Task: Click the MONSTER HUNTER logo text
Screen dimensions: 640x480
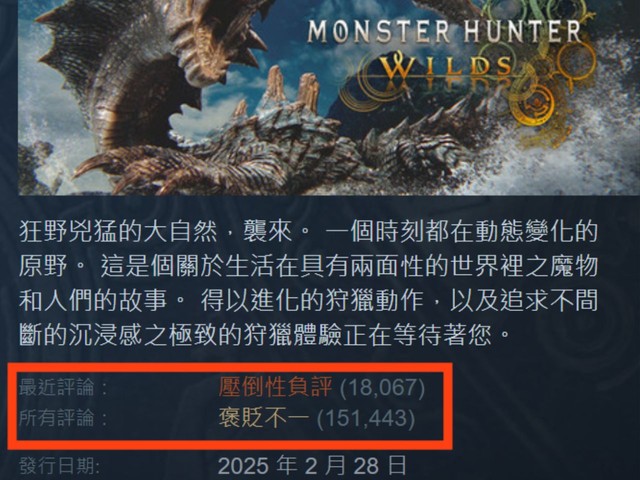Action: click(x=444, y=31)
